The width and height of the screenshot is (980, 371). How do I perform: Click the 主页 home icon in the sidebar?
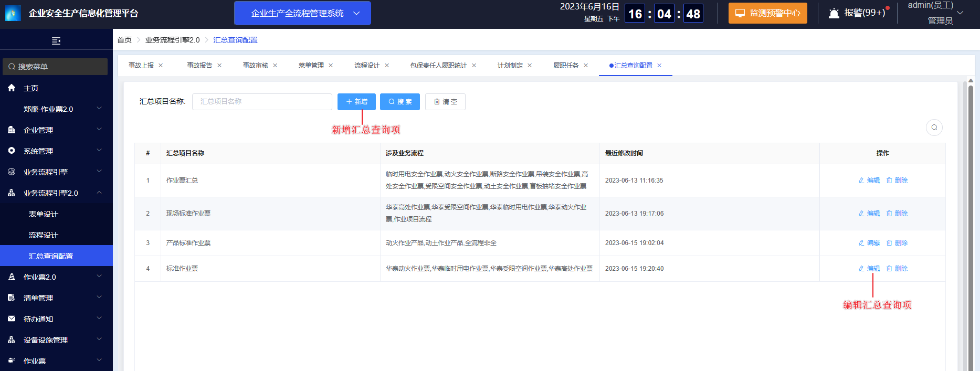click(x=12, y=88)
